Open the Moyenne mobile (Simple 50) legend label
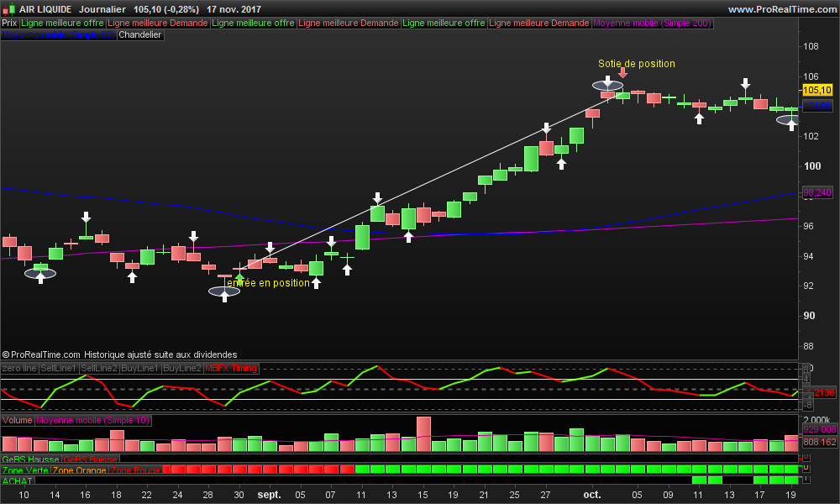The height and width of the screenshot is (504, 840). pos(58,34)
